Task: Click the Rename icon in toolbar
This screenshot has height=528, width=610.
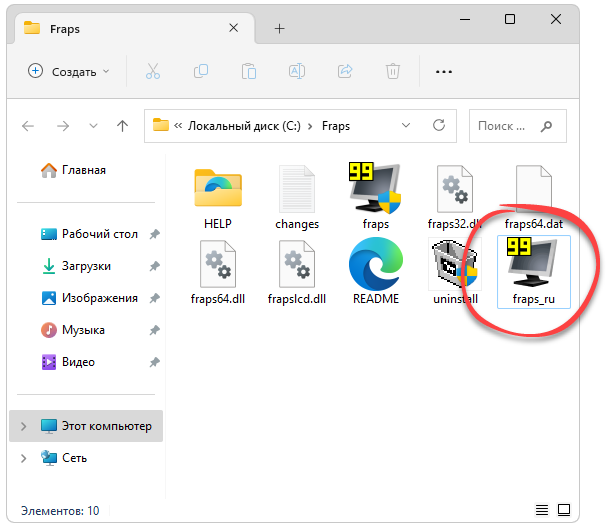Action: pyautogui.click(x=297, y=71)
